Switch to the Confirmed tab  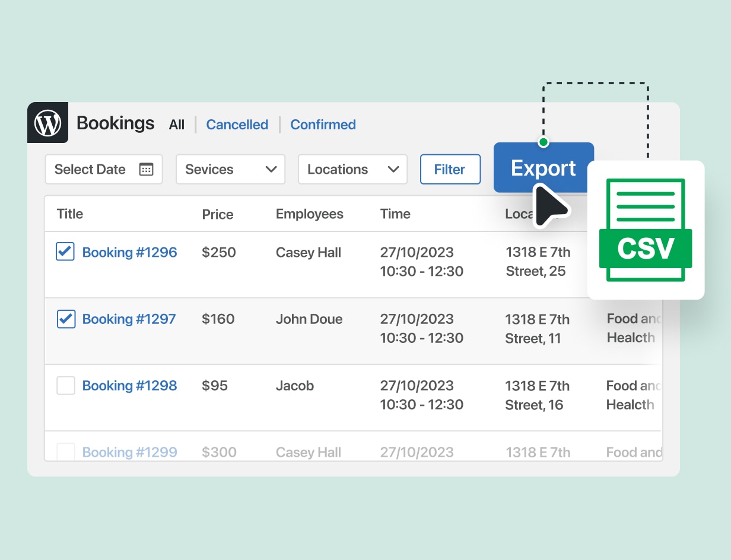point(323,125)
